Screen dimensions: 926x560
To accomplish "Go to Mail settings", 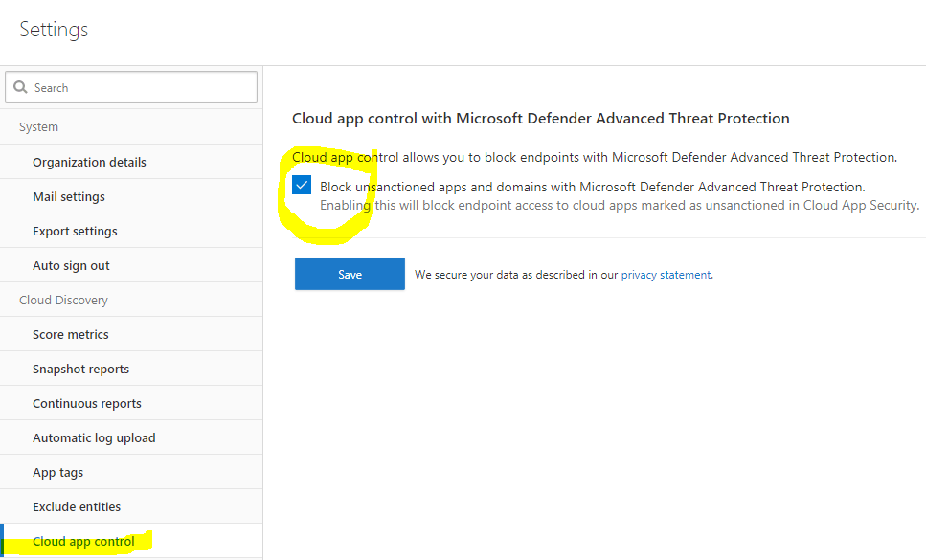I will [69, 196].
